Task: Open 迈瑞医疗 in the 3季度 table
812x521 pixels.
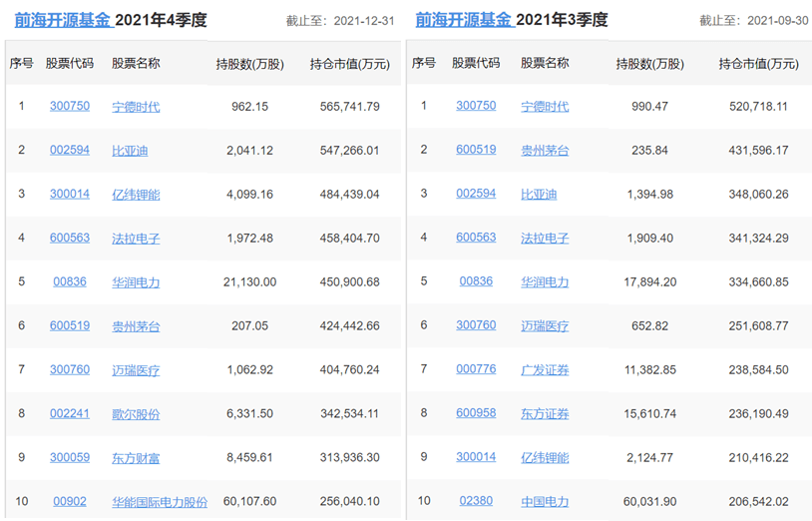Action: (x=545, y=325)
